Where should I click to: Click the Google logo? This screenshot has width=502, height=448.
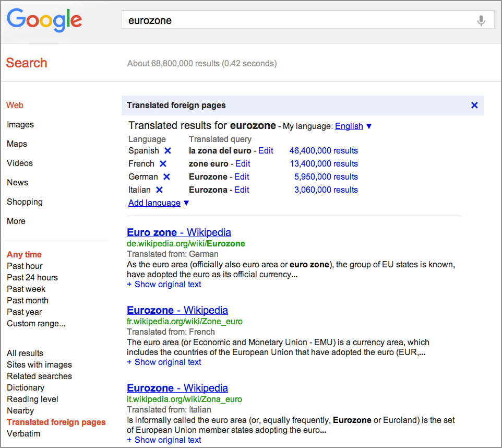[x=44, y=21]
